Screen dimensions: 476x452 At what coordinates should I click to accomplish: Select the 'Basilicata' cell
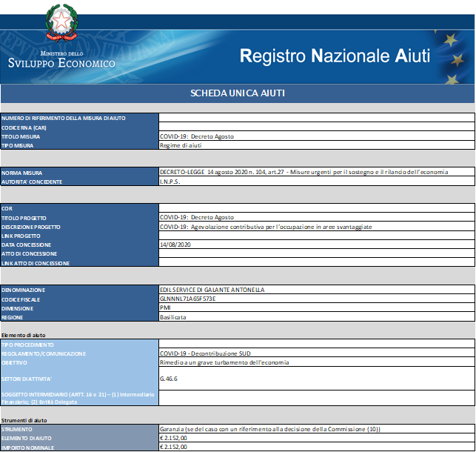pos(317,317)
